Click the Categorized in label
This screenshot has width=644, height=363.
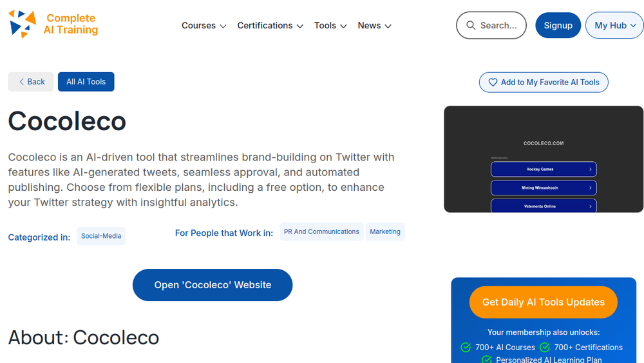[x=39, y=237]
